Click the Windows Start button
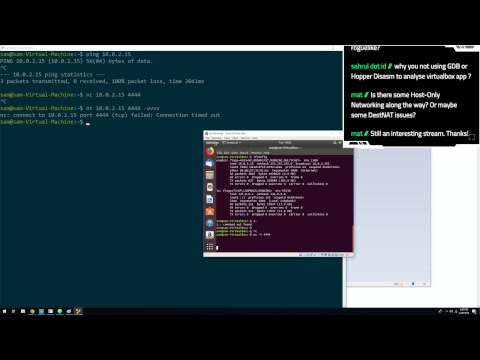Image resolution: width=480 pixels, height=360 pixels. point(4,311)
